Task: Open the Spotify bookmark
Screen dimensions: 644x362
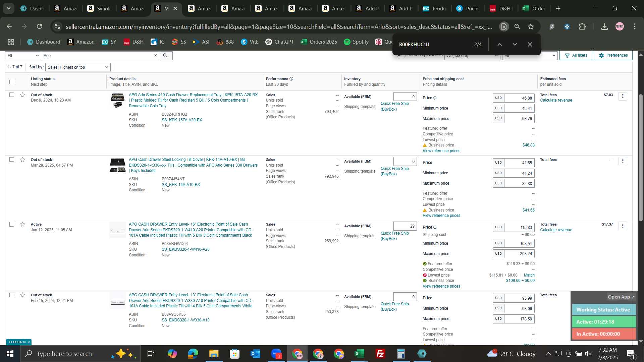Action: pyautogui.click(x=356, y=42)
